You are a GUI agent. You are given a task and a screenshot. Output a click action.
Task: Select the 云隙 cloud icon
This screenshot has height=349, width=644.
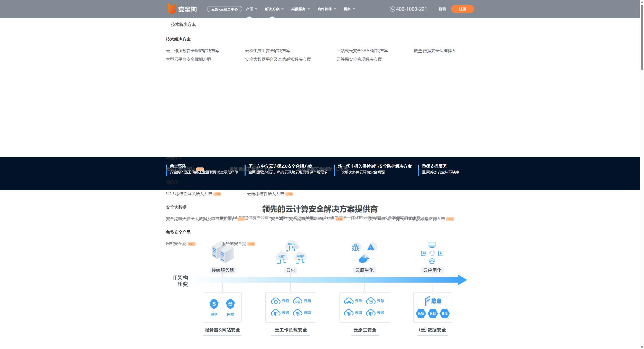click(x=371, y=301)
